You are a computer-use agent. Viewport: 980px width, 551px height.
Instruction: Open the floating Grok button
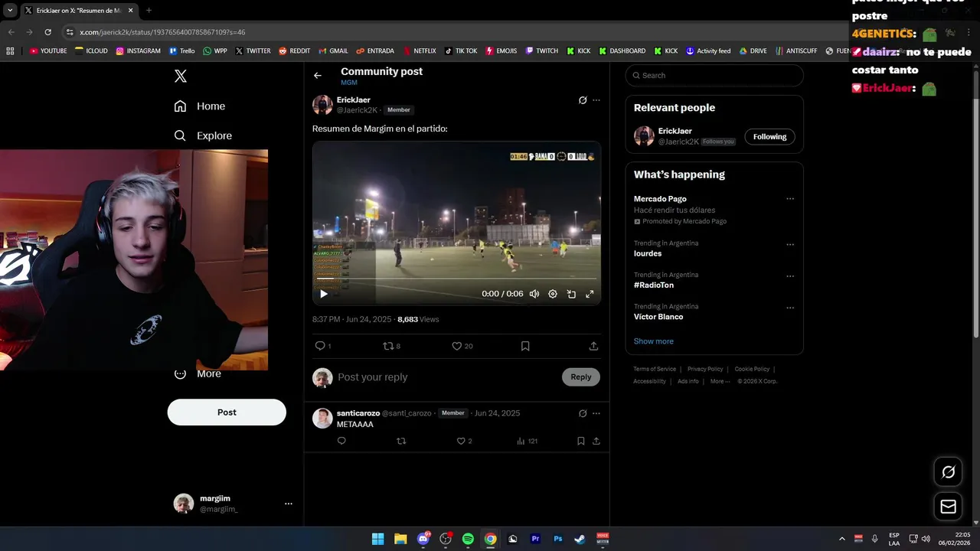click(948, 472)
